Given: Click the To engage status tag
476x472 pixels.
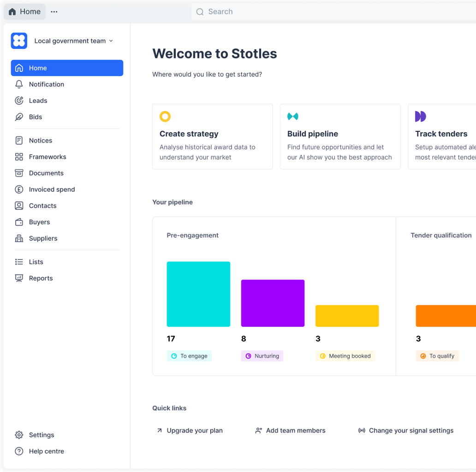Looking at the screenshot, I should coord(189,356).
